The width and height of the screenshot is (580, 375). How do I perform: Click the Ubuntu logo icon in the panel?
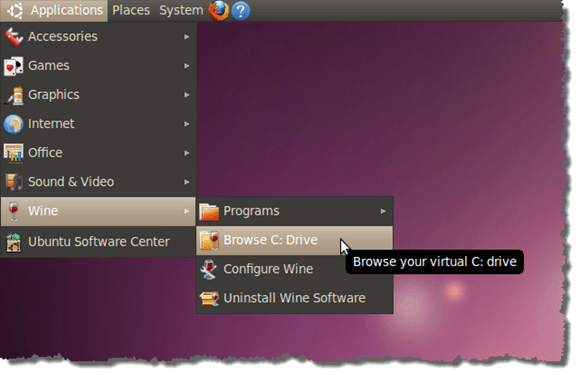click(15, 10)
